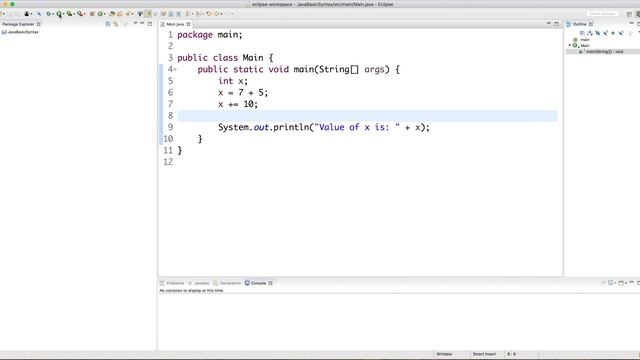Screen dimensions: 640x360
Task: Toggle Link with Editor in Package Explorer
Action: pos(116,24)
